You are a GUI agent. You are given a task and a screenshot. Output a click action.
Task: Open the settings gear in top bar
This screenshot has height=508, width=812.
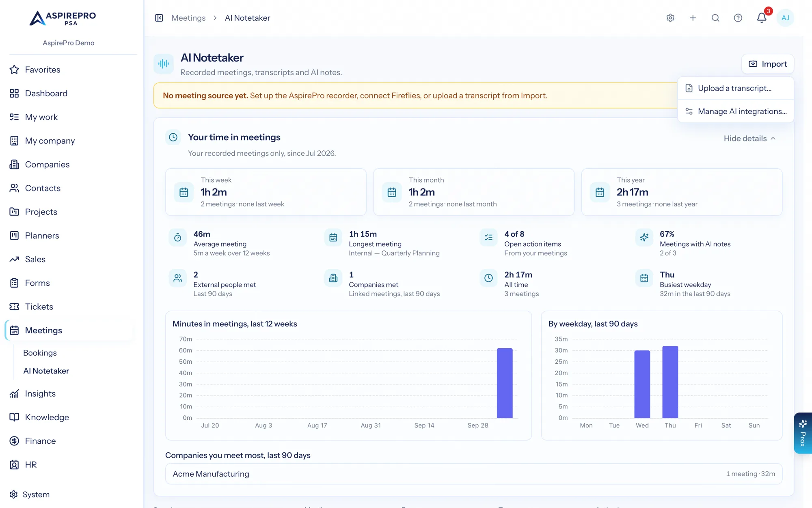click(x=670, y=18)
